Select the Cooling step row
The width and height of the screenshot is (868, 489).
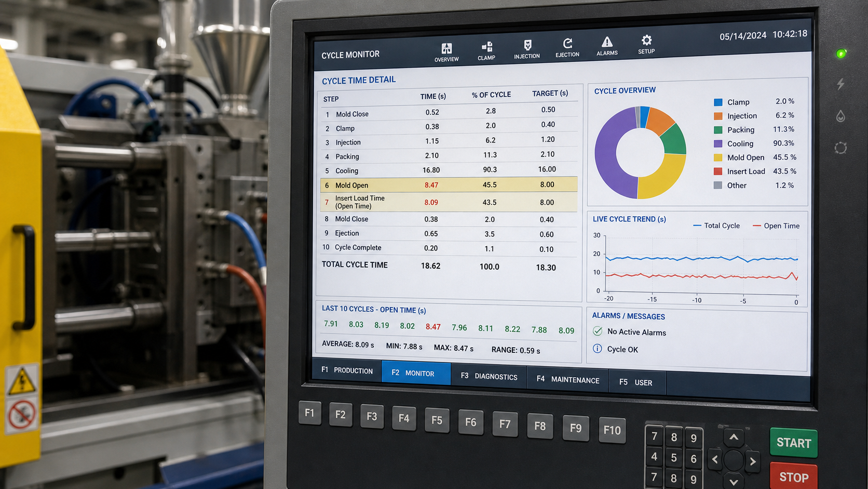point(449,170)
